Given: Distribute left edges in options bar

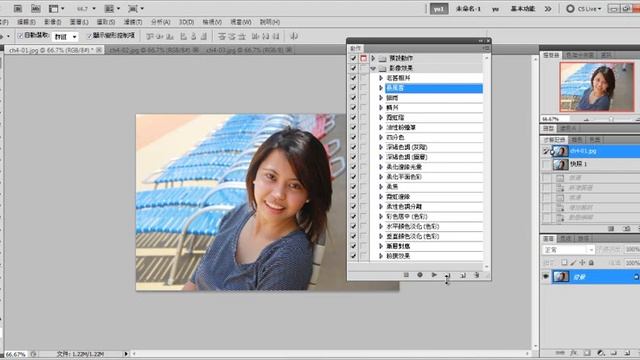Looking at the screenshot, I should [256, 36].
